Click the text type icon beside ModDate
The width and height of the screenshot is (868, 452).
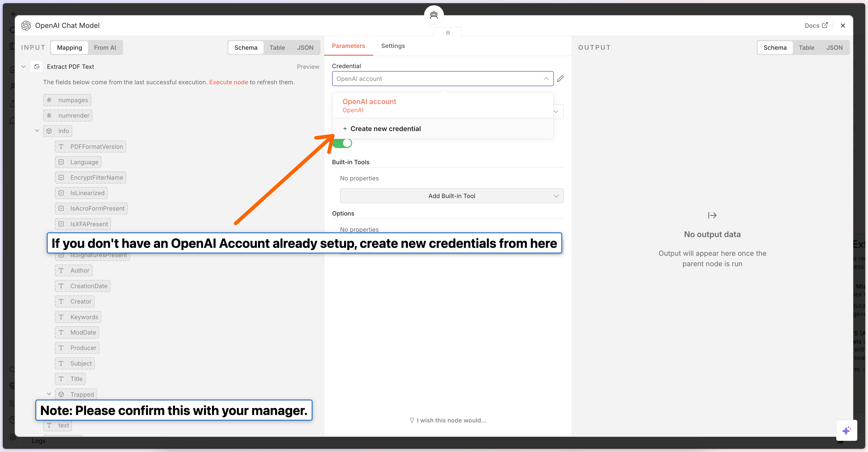[61, 332]
